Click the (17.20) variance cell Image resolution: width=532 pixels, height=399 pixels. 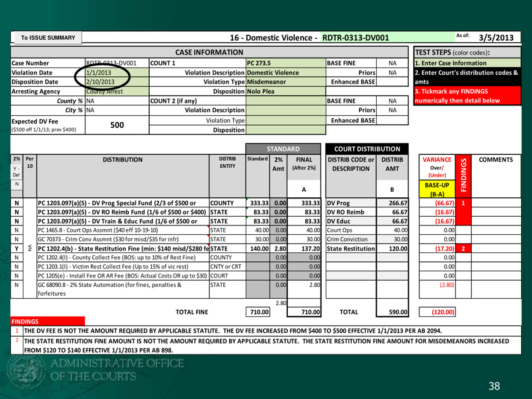pyautogui.click(x=437, y=249)
